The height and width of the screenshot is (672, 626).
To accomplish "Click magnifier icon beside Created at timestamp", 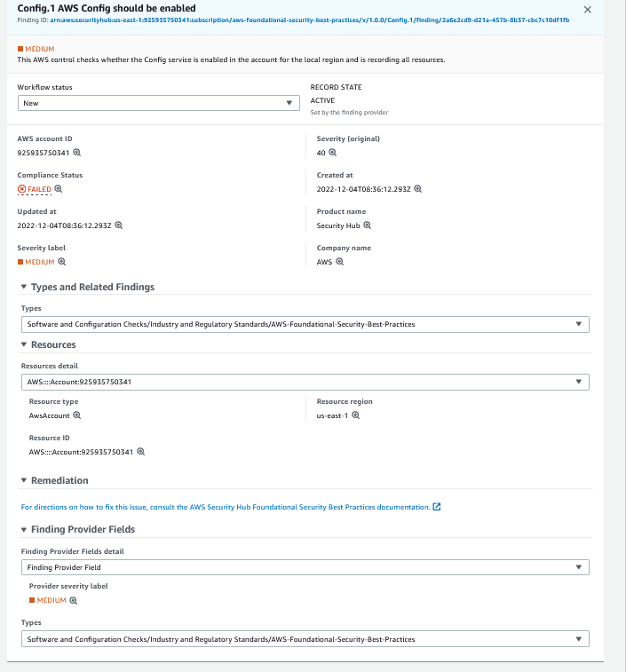I will [418, 189].
